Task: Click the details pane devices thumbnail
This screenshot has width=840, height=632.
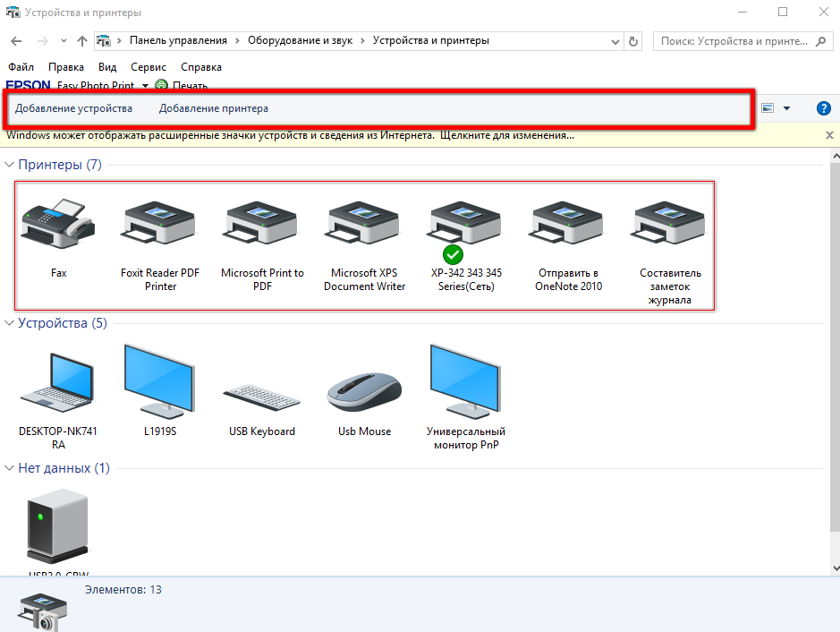Action: pyautogui.click(x=42, y=611)
